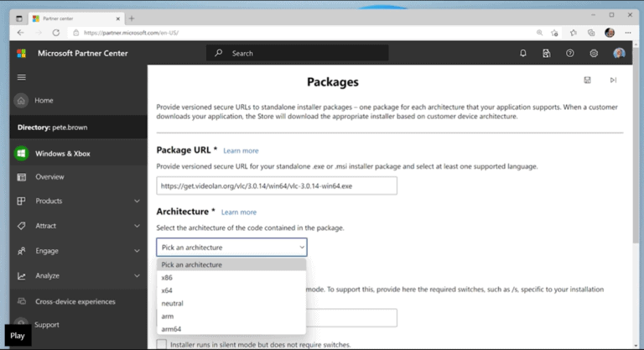Click the document icon beside the notification bell
644x350 pixels.
pos(546,53)
